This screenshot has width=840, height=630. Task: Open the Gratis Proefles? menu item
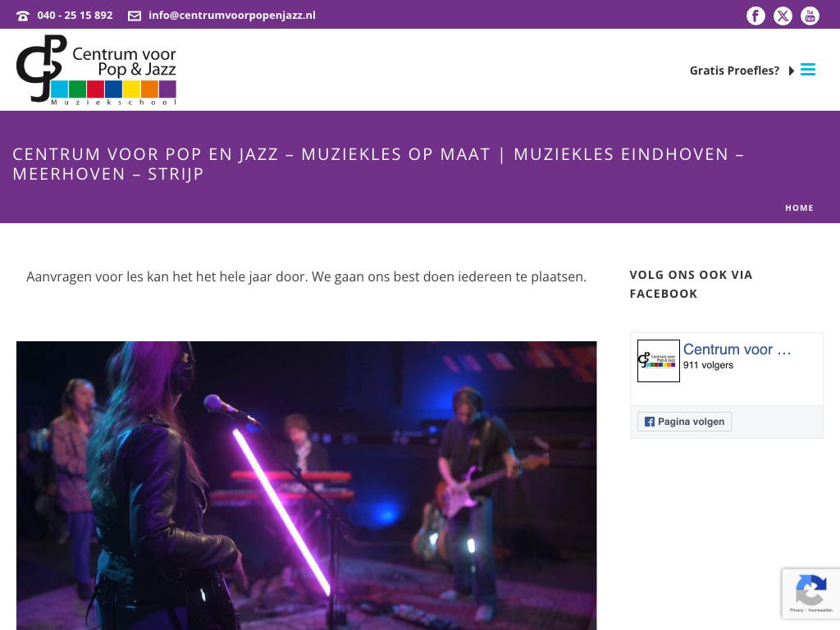click(x=734, y=71)
